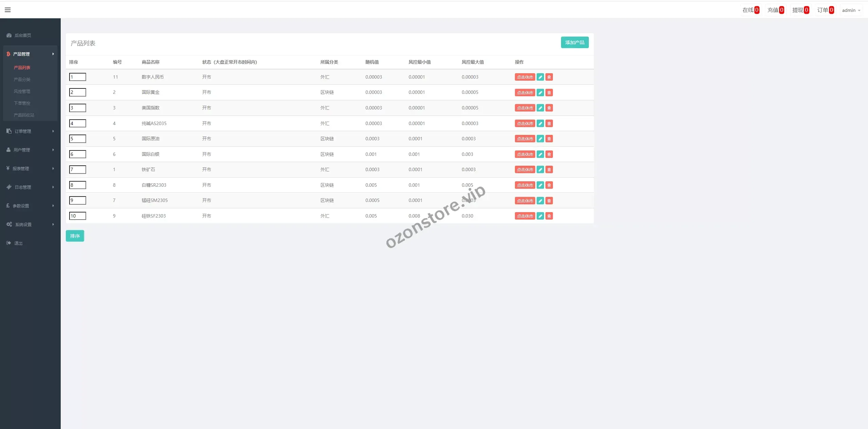Image resolution: width=868 pixels, height=429 pixels.
Task: Click delete trash icon for 铁矿石 row
Action: [549, 170]
